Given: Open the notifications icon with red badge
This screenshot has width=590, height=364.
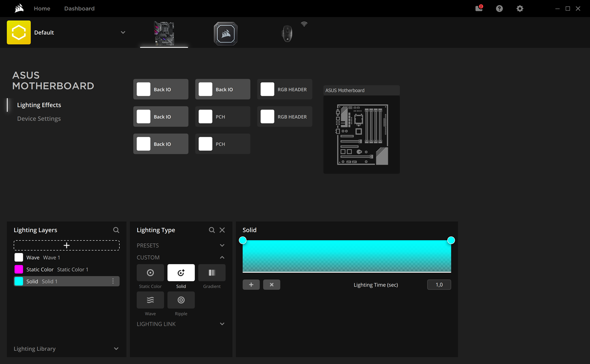Looking at the screenshot, I should 479,8.
